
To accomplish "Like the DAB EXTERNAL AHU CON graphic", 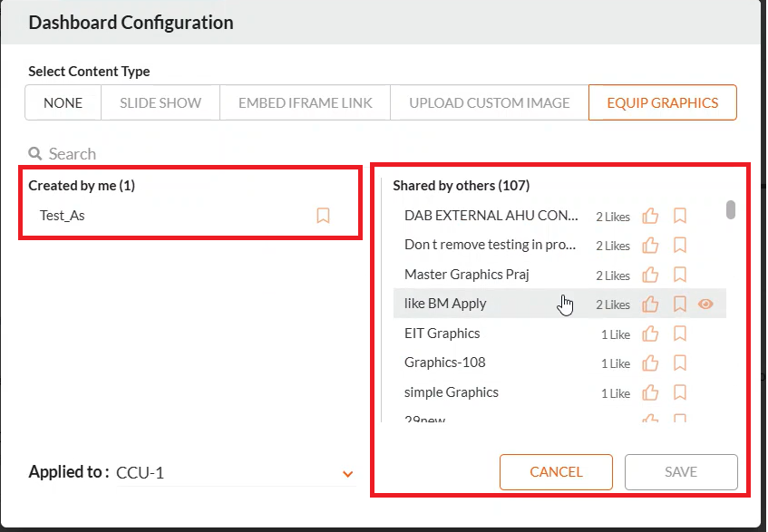I will [650, 216].
